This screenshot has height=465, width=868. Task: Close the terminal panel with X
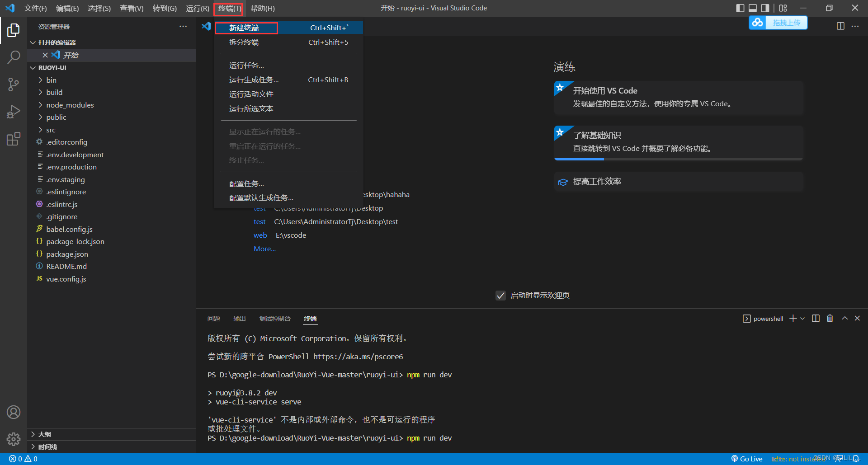click(857, 319)
